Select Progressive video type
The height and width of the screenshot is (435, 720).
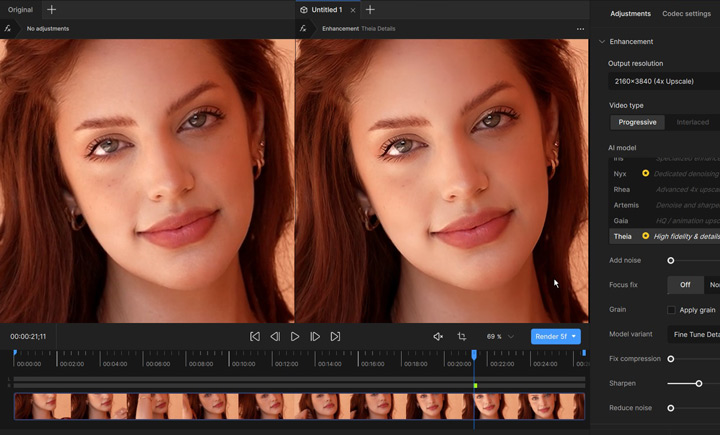point(637,122)
